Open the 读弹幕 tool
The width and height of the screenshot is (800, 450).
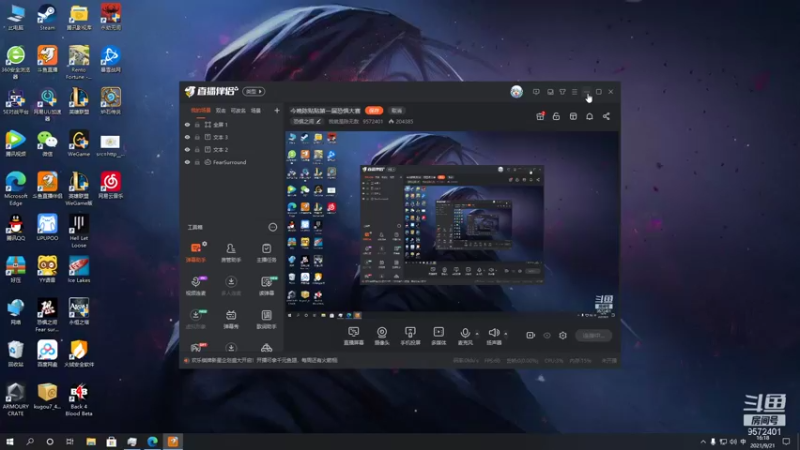[266, 286]
